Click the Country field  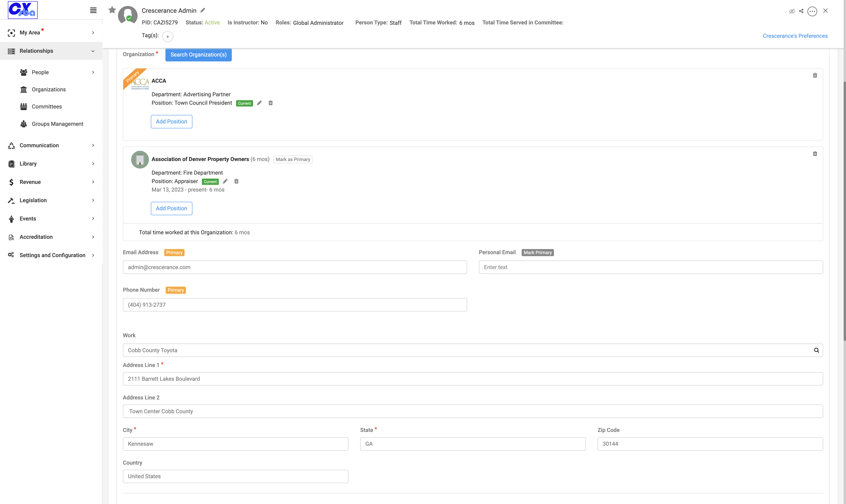(x=235, y=476)
